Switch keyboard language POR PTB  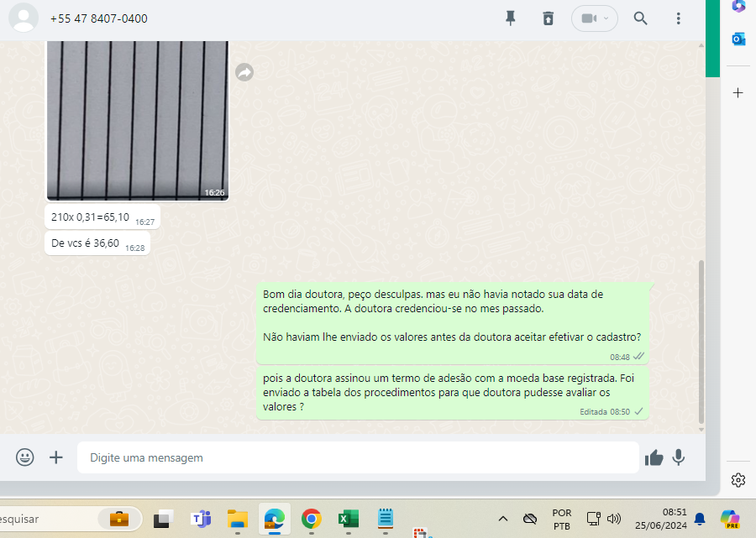[x=562, y=520]
